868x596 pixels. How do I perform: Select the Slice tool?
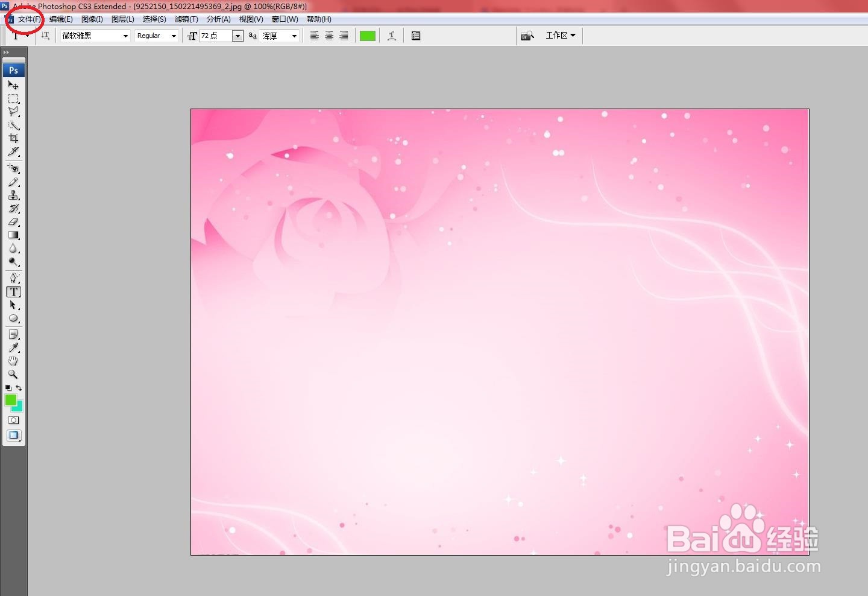click(x=13, y=151)
